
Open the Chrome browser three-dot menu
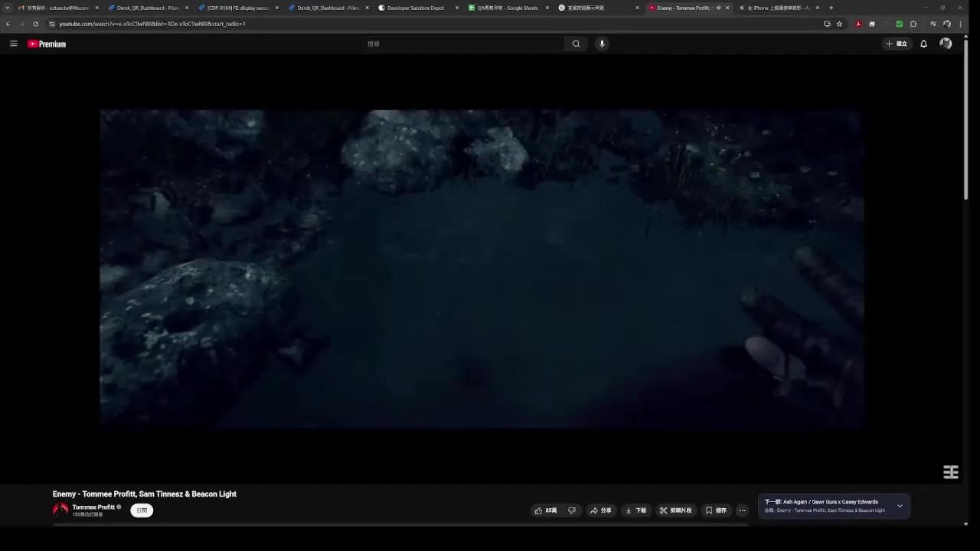point(961,24)
